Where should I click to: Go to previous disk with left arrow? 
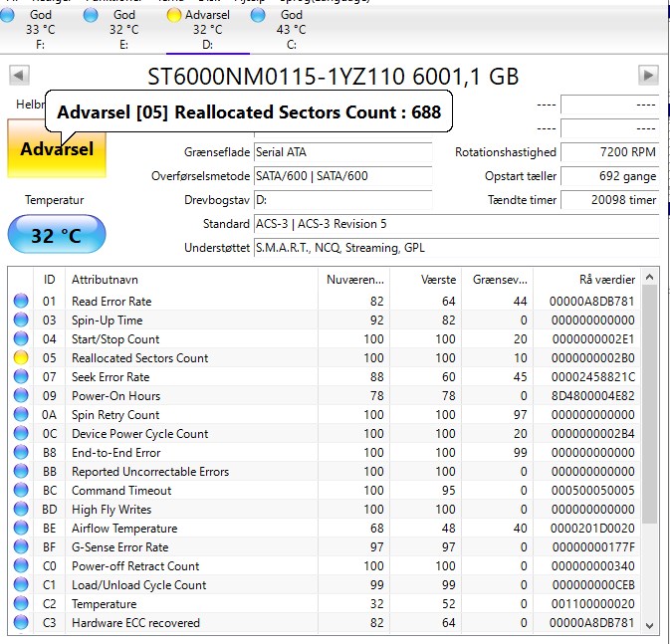point(19,76)
